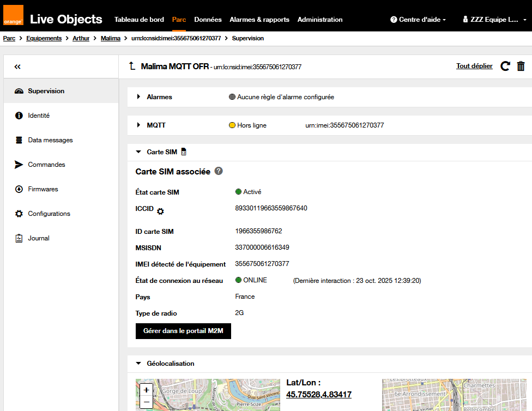
Task: Click the Orange logo in header
Action: click(13, 16)
